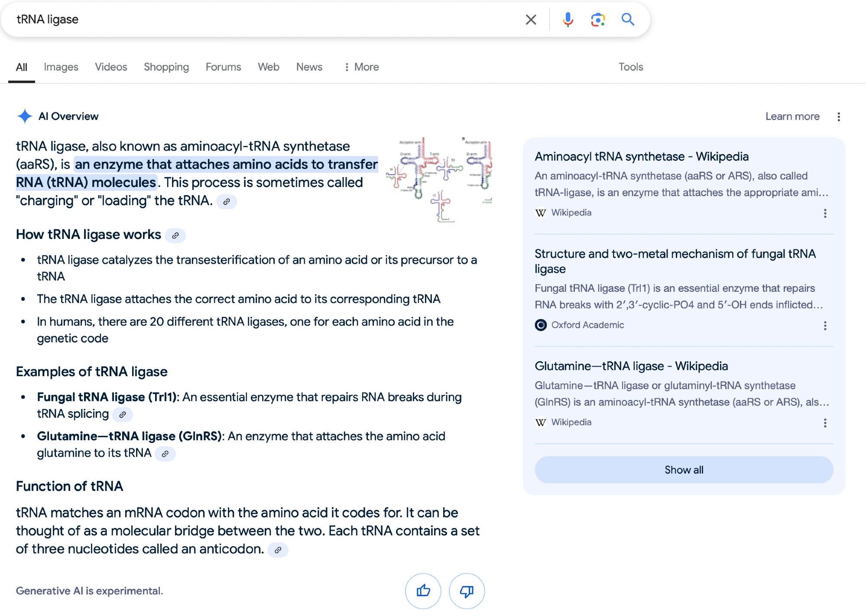
Task: Open Google Lens image search icon
Action: 598,19
